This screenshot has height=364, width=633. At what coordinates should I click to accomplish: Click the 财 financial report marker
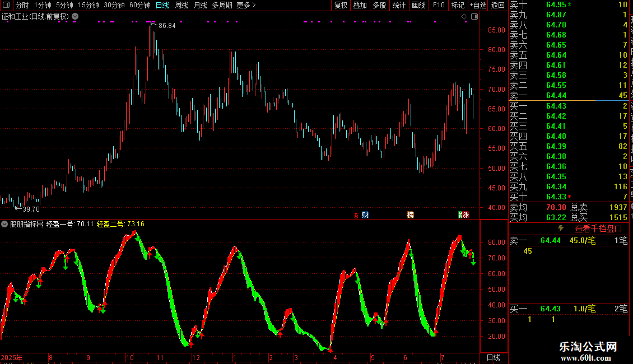[x=365, y=215]
